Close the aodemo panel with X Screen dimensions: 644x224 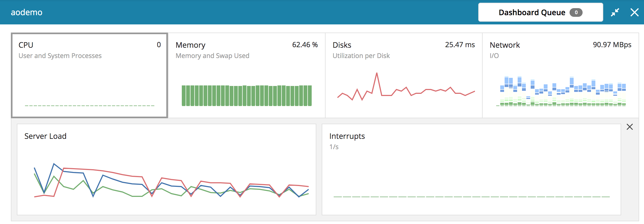634,12
